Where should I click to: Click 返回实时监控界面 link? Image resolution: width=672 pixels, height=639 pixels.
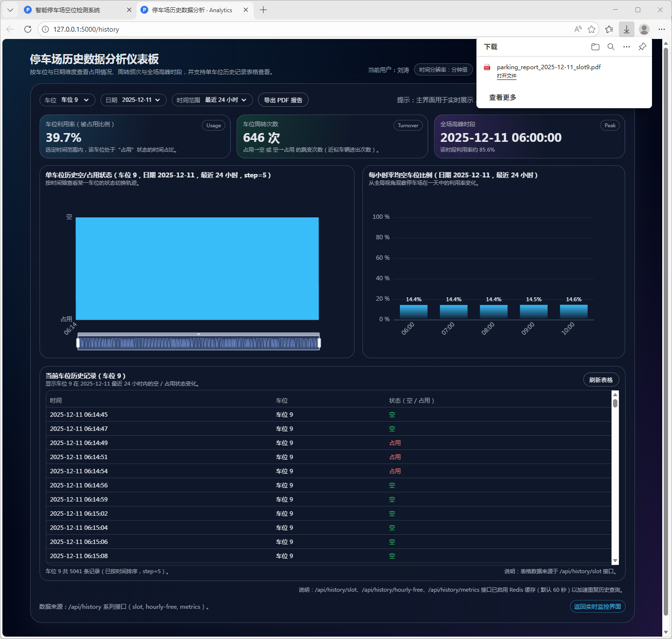597,606
